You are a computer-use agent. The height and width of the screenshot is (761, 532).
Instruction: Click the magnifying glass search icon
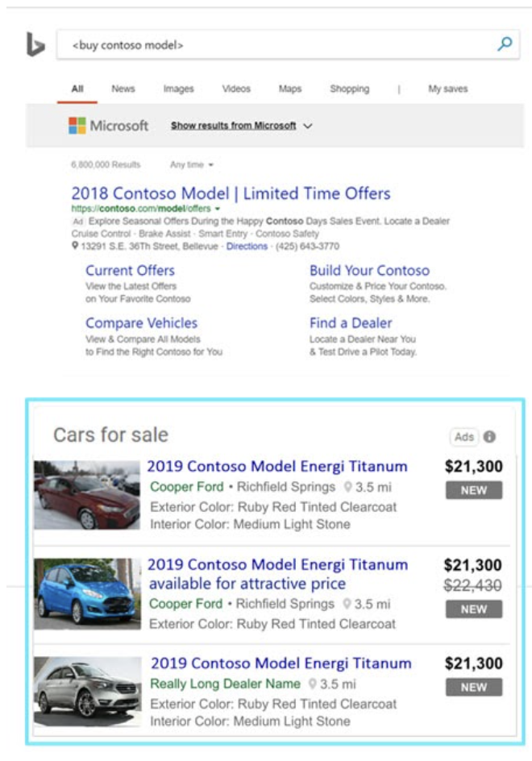(505, 44)
